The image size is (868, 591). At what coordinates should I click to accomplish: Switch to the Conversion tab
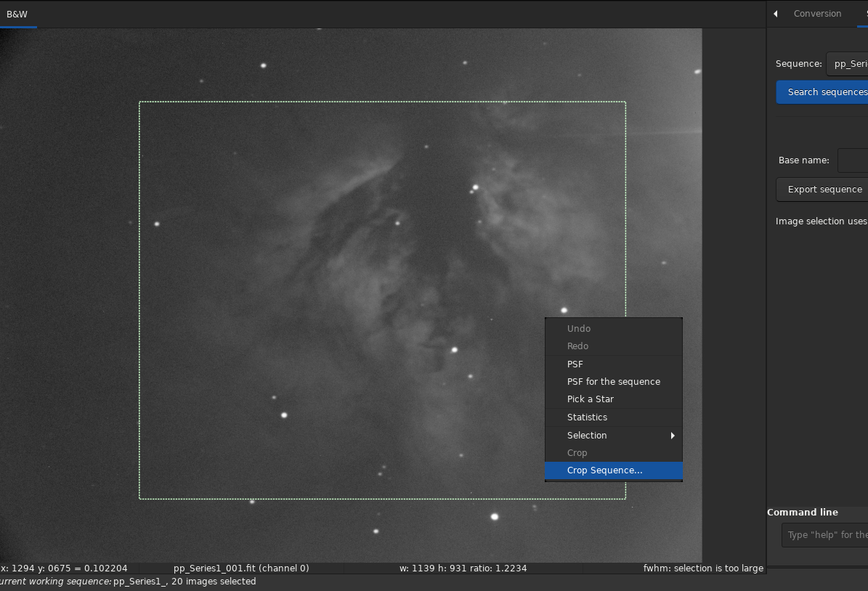(x=817, y=14)
